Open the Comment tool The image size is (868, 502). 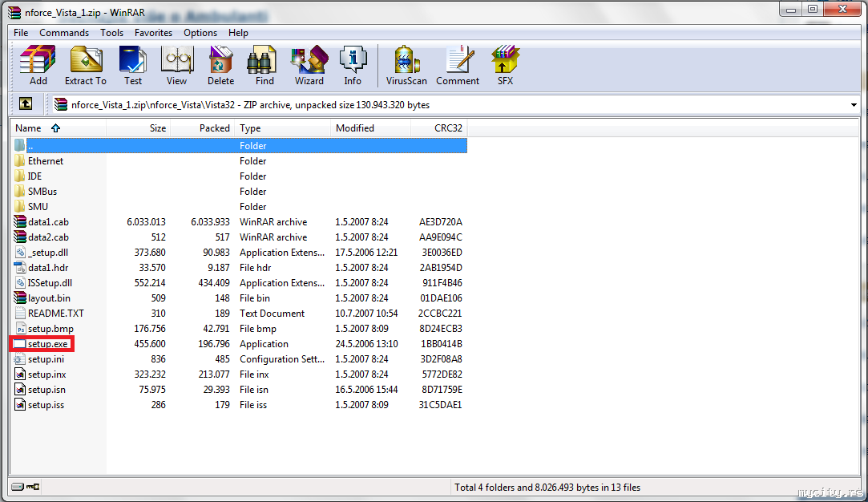pyautogui.click(x=458, y=65)
